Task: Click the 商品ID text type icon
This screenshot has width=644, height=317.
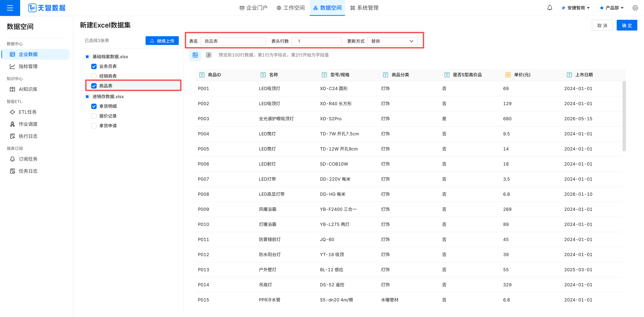Action: point(202,75)
